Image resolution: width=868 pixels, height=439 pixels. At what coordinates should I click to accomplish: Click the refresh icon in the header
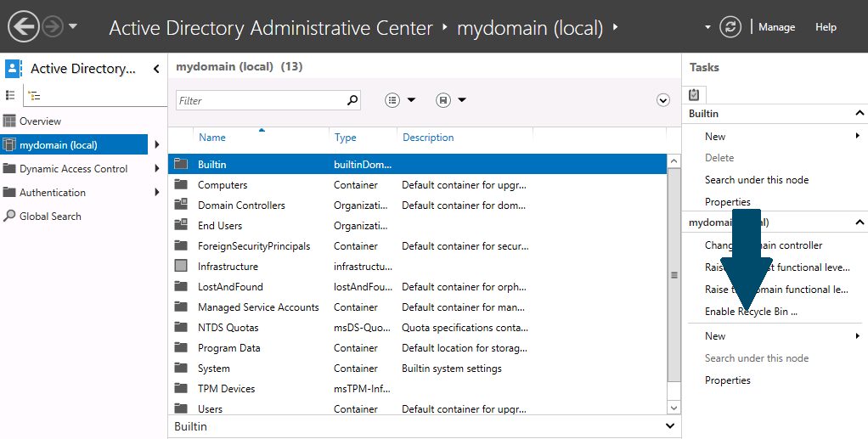point(730,26)
